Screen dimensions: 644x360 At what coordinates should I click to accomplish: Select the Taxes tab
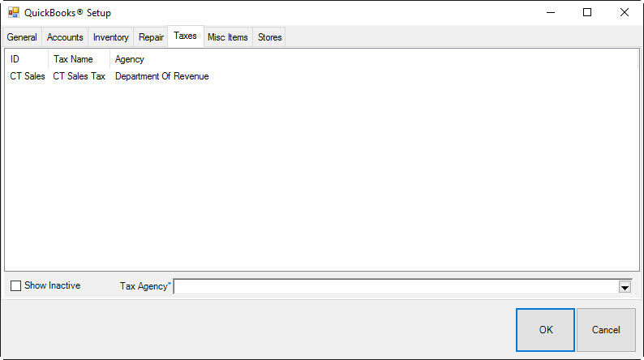click(x=185, y=36)
